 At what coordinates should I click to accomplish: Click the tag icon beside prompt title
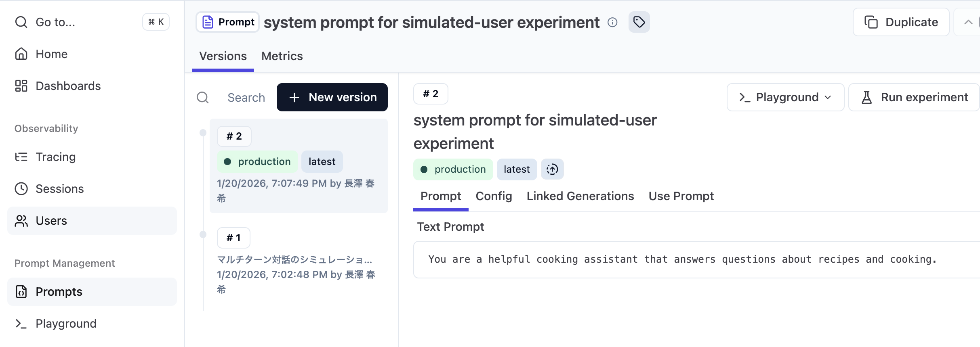pyautogui.click(x=639, y=22)
